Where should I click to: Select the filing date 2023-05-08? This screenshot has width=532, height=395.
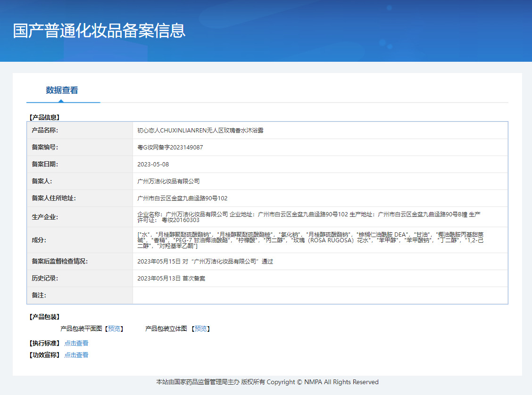(x=153, y=165)
